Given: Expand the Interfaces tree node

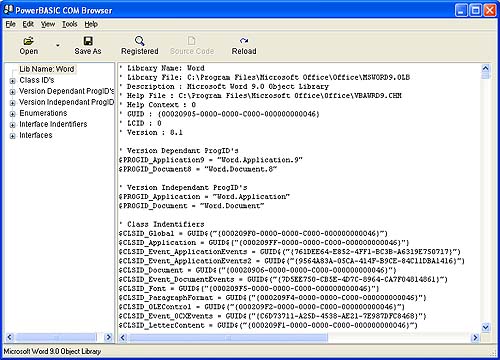Looking at the screenshot, I should [x=12, y=136].
